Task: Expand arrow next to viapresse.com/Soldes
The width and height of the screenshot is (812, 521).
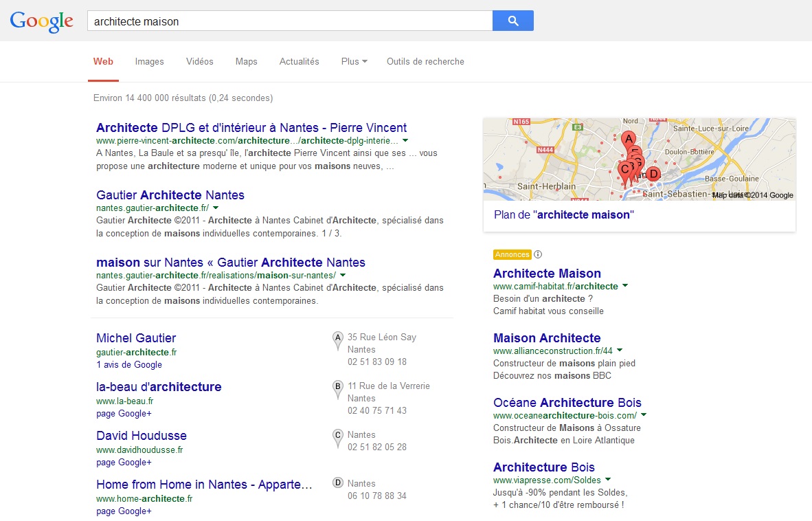Action: click(x=608, y=480)
